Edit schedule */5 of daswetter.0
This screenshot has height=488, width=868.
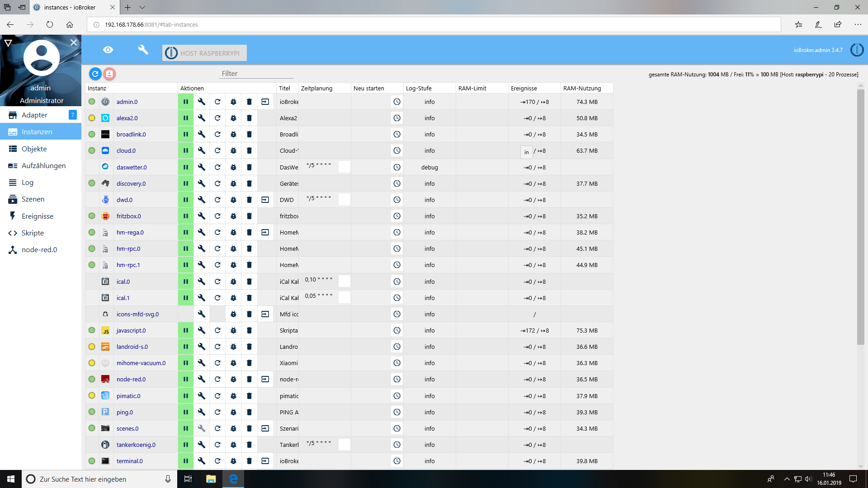click(344, 167)
